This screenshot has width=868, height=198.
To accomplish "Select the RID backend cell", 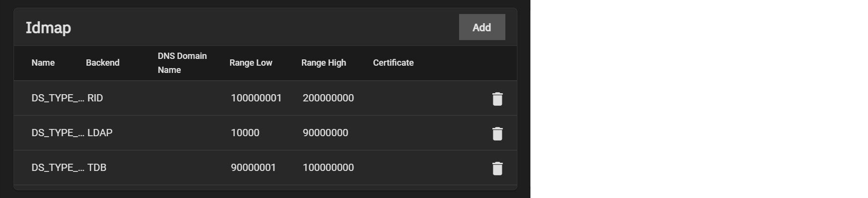I will click(x=95, y=98).
